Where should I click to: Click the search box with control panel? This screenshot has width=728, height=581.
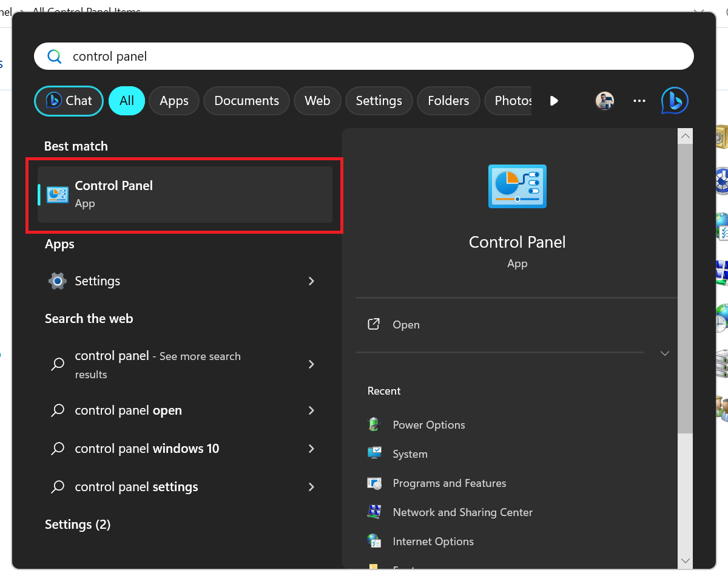pos(363,56)
